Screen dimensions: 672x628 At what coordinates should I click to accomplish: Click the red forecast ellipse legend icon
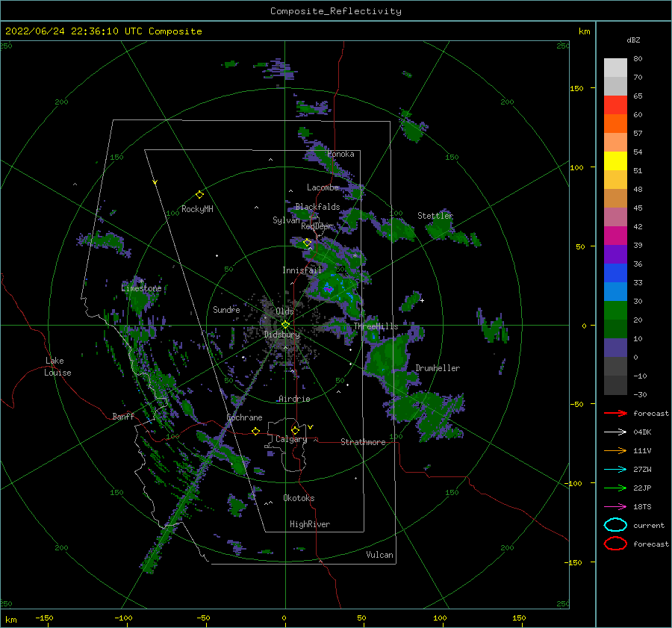(x=615, y=544)
